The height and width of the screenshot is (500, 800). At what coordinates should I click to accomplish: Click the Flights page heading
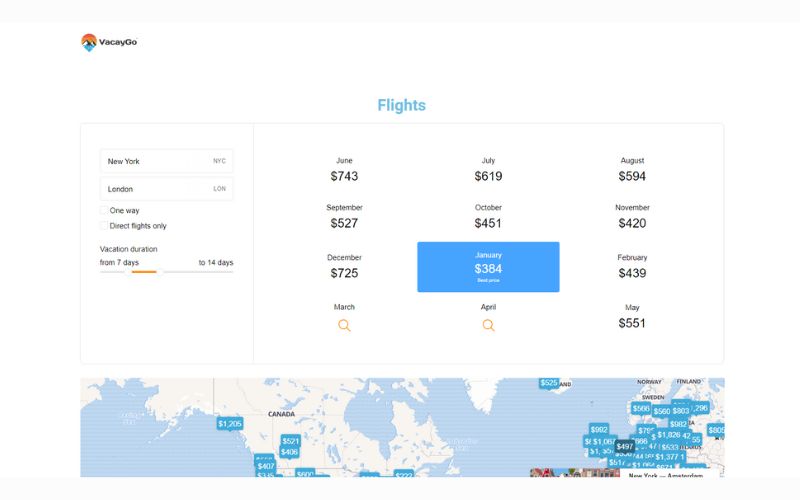click(402, 105)
